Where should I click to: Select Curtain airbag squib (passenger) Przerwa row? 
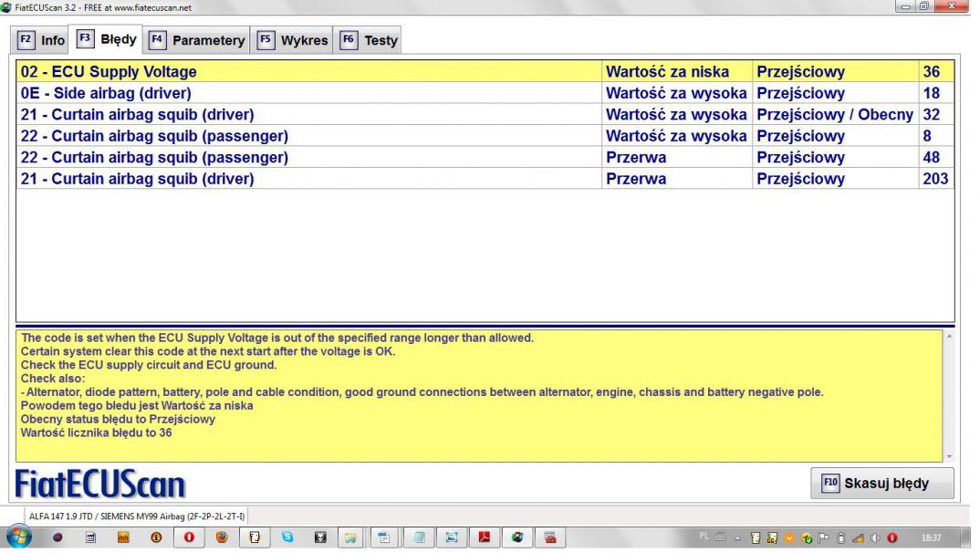[485, 157]
